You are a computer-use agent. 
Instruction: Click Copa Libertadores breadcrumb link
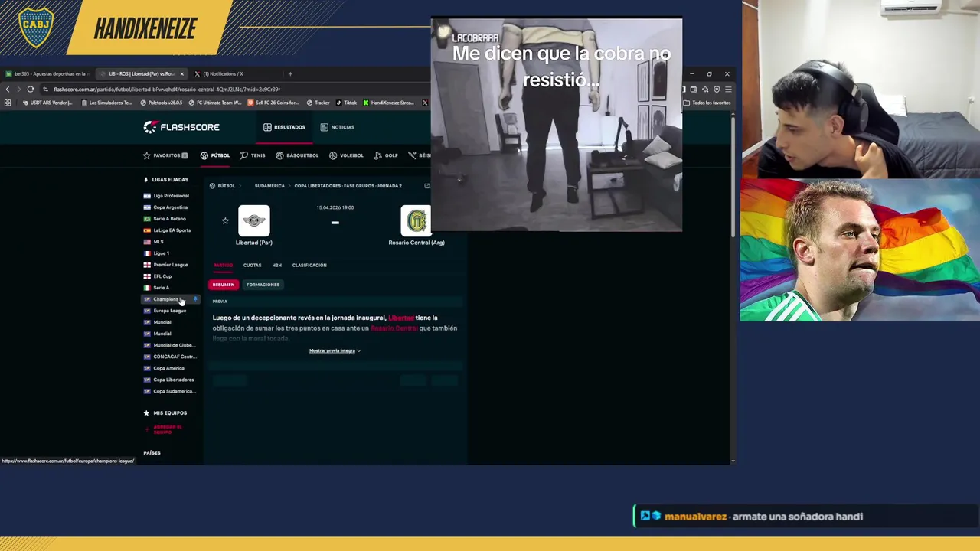point(348,186)
